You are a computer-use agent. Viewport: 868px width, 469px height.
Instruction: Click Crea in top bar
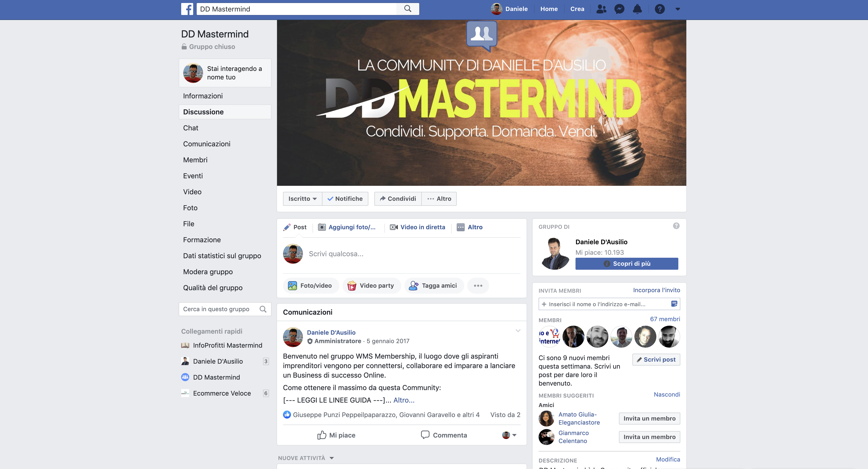pyautogui.click(x=577, y=9)
